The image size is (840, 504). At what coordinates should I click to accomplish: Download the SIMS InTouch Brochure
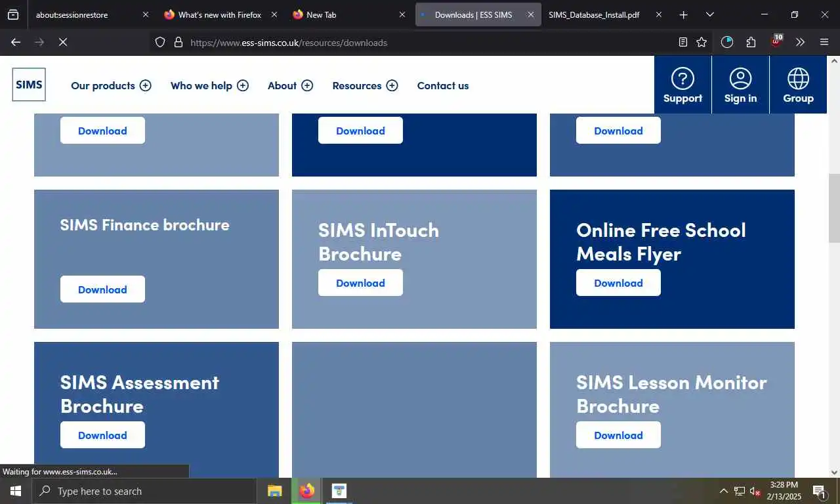[360, 283]
